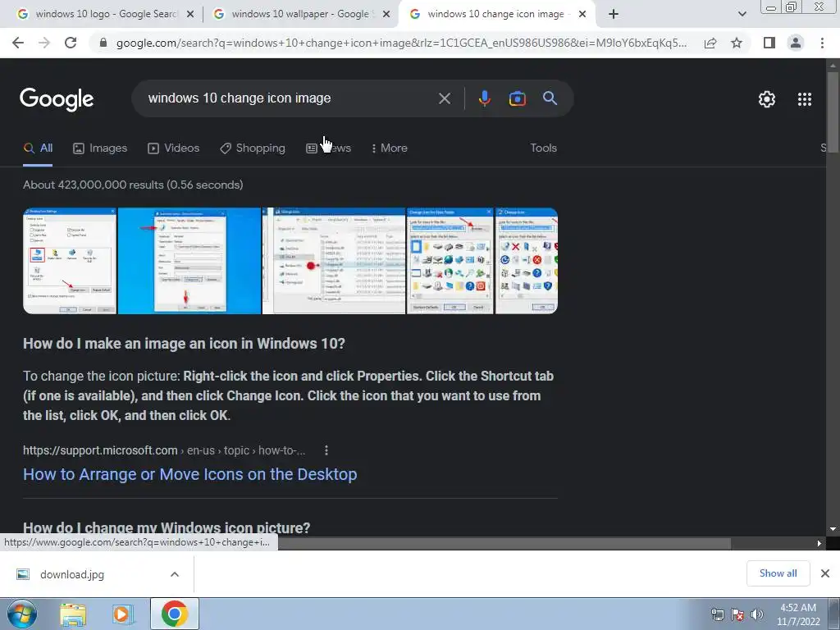Open the Windows Start menu

pyautogui.click(x=21, y=614)
